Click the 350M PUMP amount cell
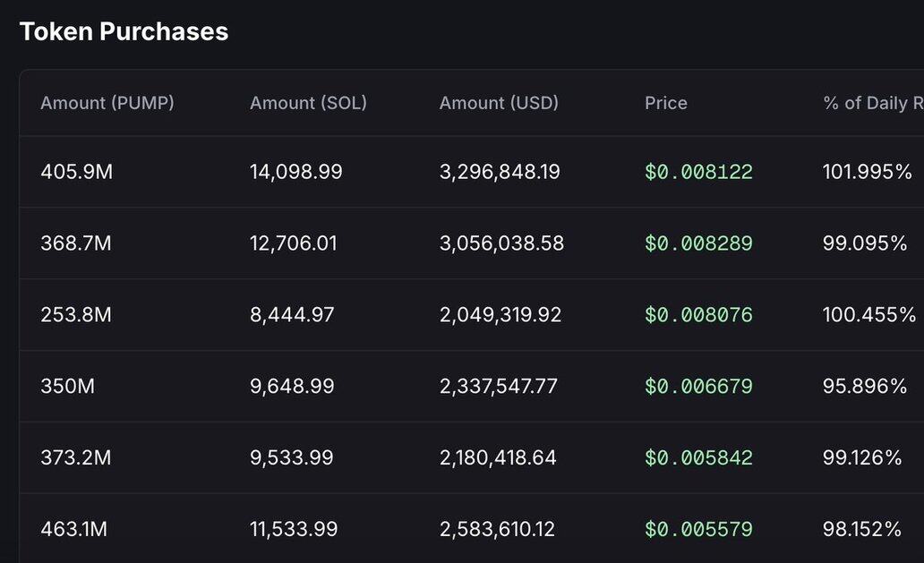924x563 pixels. 68,387
